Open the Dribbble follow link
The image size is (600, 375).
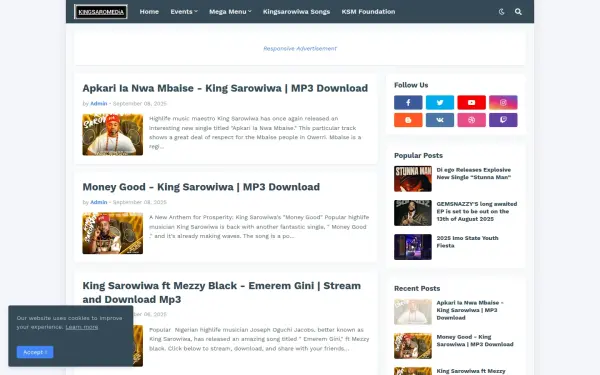pos(471,120)
